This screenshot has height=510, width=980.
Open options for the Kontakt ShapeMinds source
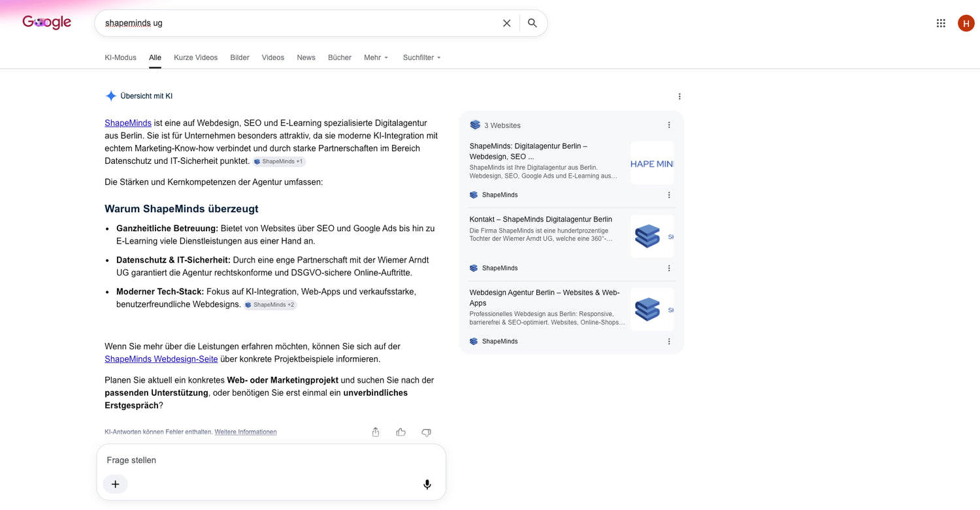point(669,268)
